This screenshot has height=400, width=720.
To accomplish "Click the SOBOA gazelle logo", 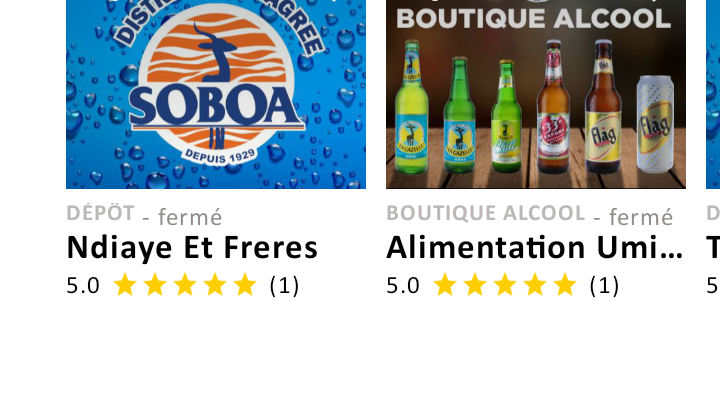I will [x=216, y=85].
